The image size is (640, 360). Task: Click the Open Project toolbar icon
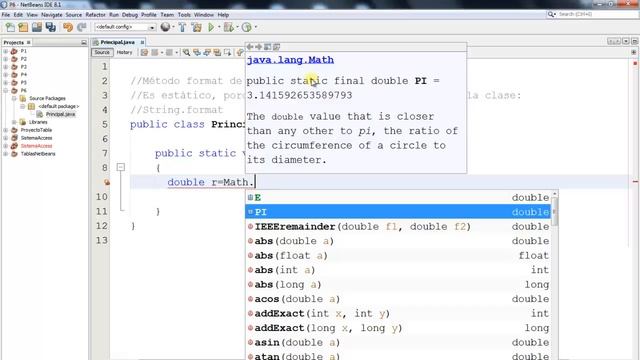[x=37, y=27]
